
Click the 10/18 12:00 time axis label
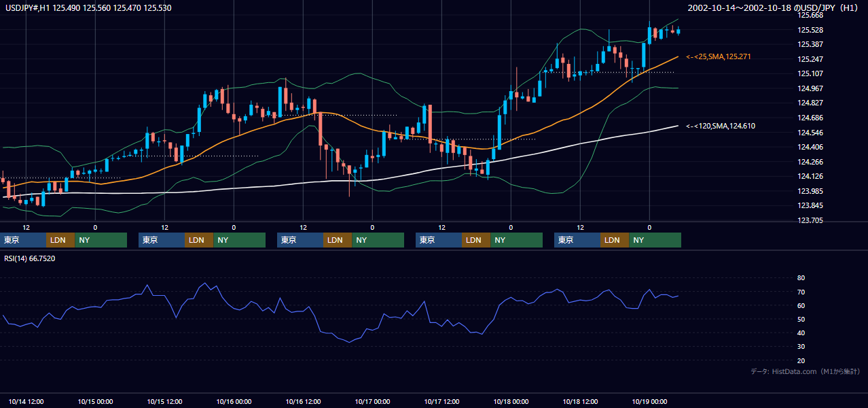[x=580, y=402]
